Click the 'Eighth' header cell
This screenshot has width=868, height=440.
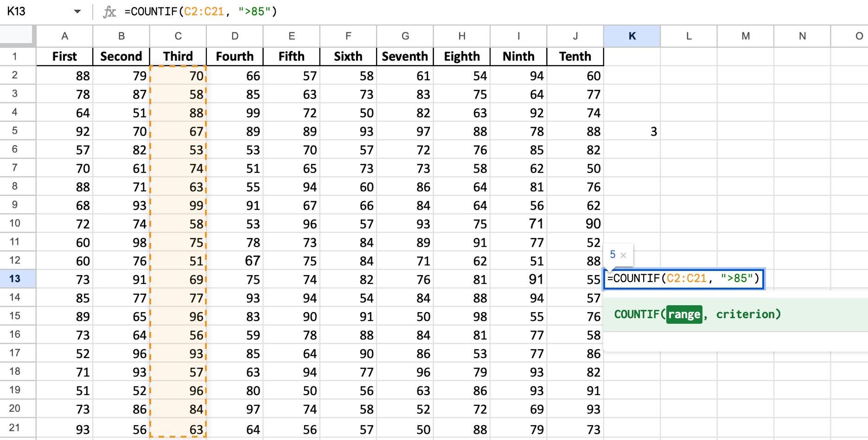pos(462,57)
